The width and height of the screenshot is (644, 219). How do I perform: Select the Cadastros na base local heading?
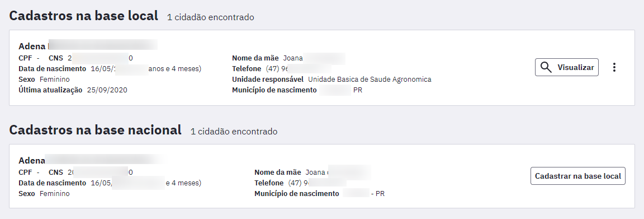coord(84,16)
